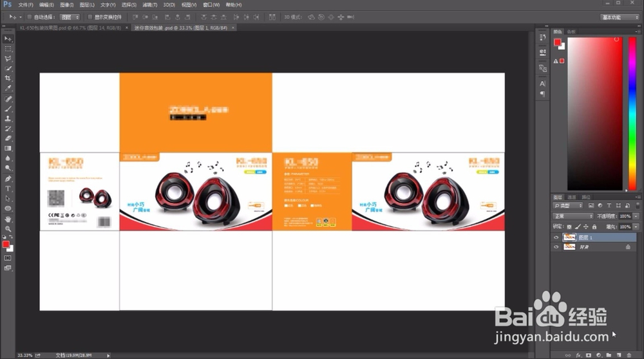644x359 pixels.
Task: Close the 迷你音效包装.psd document tab
Action: pyautogui.click(x=233, y=28)
